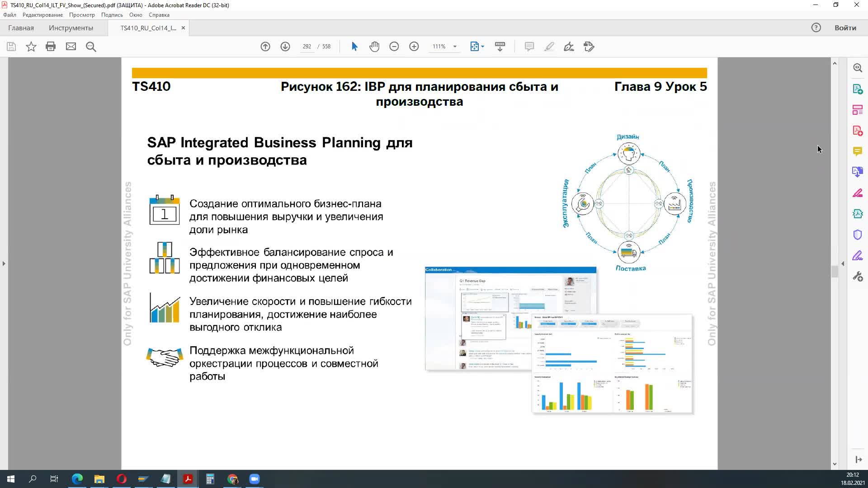This screenshot has width=868, height=488.
Task: Close the TS410 document tab
Action: (x=183, y=28)
